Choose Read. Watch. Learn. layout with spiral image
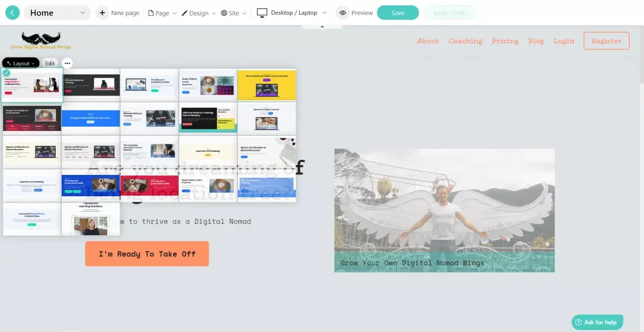644x332 pixels. tap(208, 186)
